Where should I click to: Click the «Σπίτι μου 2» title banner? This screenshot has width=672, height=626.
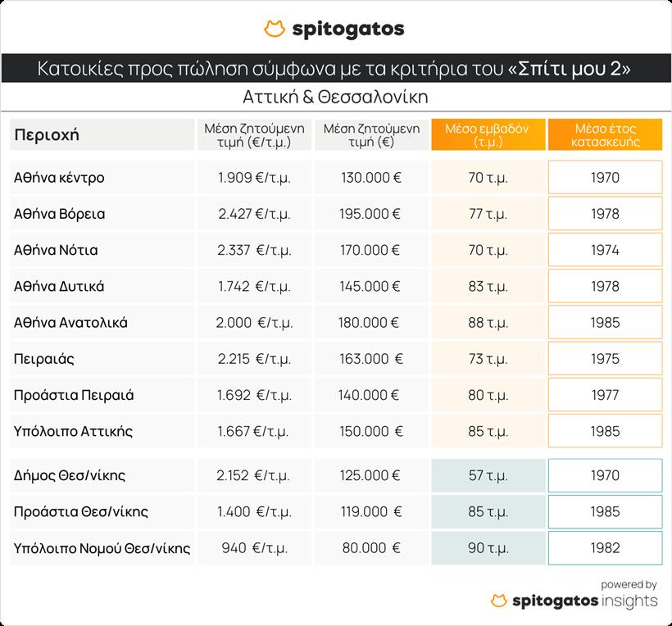(335, 68)
